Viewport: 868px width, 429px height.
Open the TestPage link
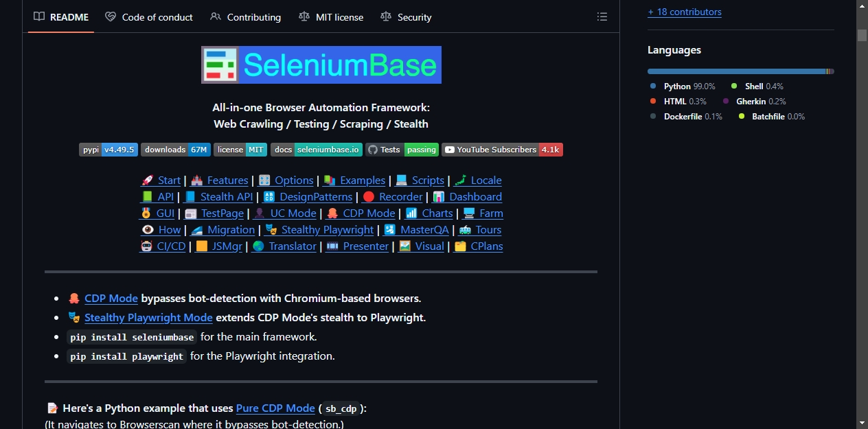[214, 213]
